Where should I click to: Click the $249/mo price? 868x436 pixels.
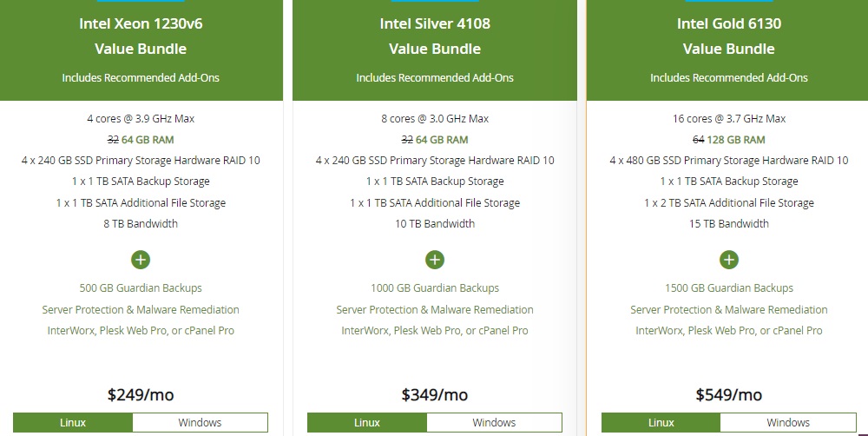(141, 395)
